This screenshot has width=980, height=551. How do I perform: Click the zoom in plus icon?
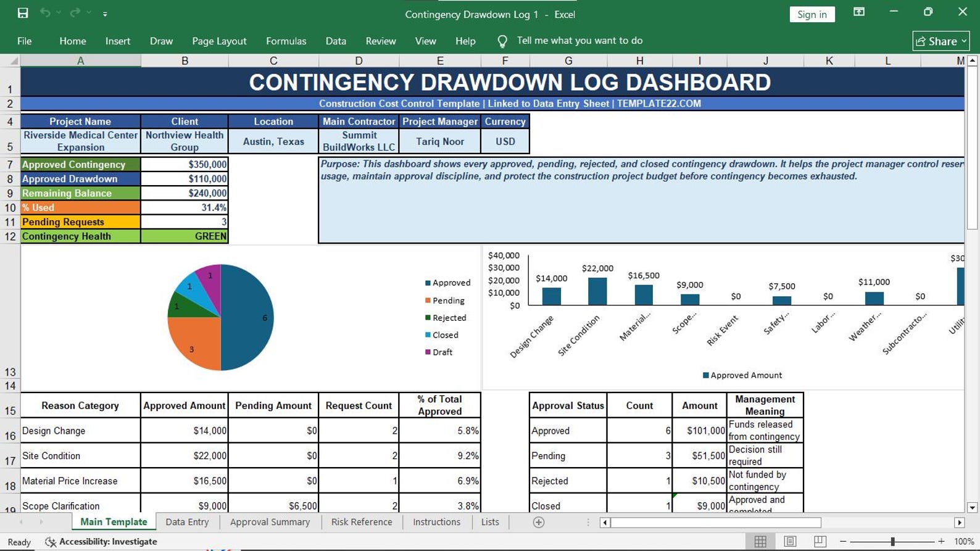click(x=941, y=541)
